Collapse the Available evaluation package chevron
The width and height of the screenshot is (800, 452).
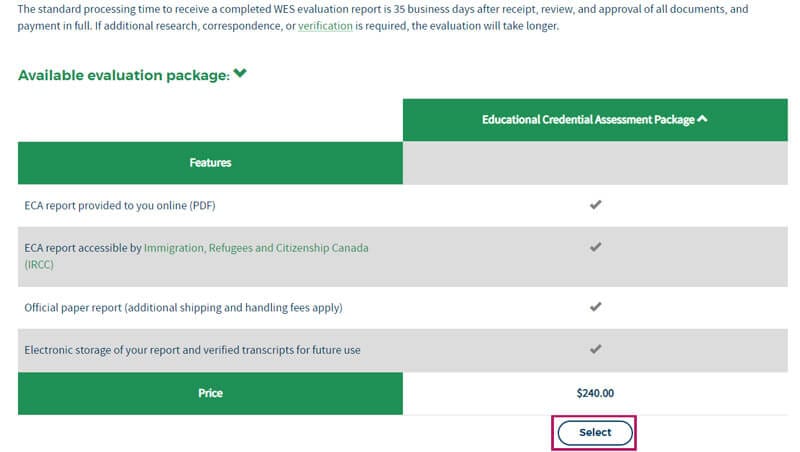pyautogui.click(x=240, y=74)
